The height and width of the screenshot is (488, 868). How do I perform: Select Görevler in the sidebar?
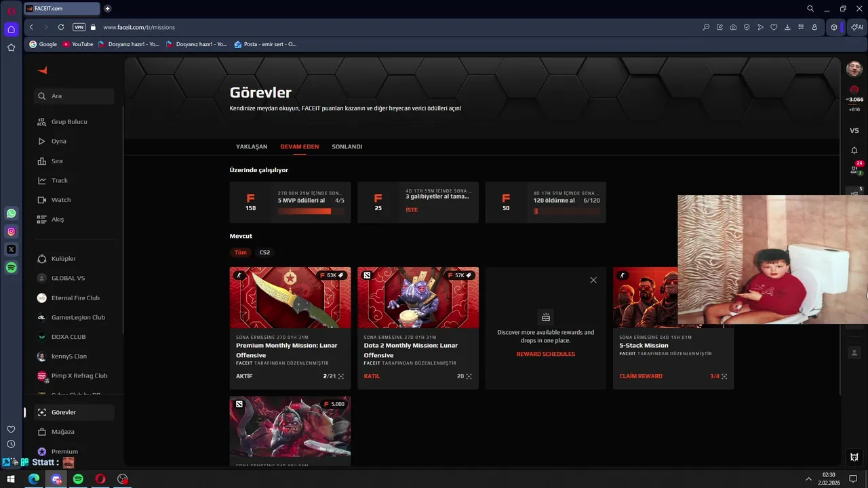pos(74,412)
